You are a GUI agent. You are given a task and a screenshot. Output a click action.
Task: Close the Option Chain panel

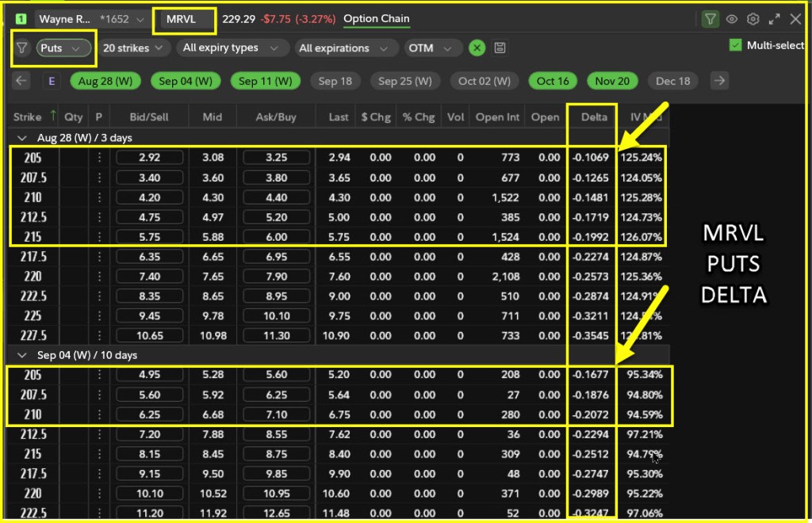point(795,19)
